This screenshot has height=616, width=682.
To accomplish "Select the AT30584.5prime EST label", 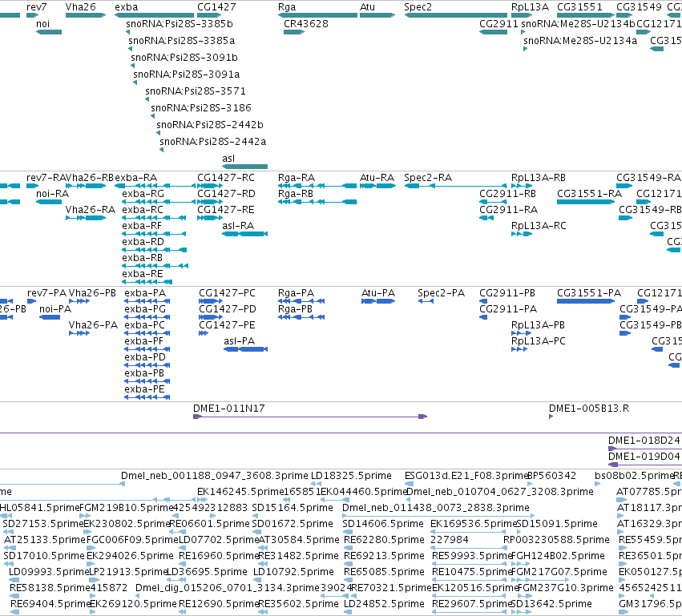I will [299, 541].
